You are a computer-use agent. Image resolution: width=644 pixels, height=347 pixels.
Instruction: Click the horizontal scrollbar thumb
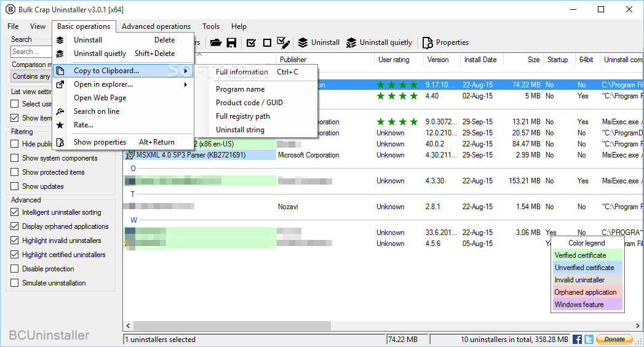(232, 325)
